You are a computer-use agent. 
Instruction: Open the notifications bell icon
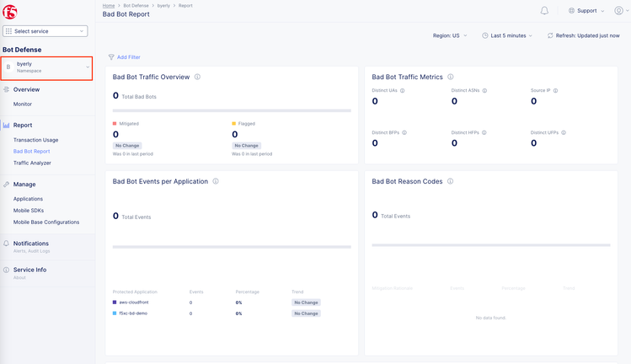coord(544,11)
